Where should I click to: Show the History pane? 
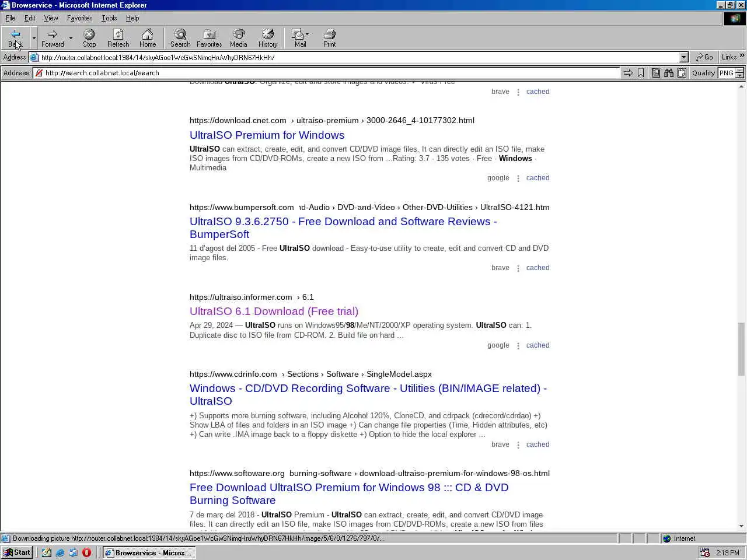click(x=268, y=38)
